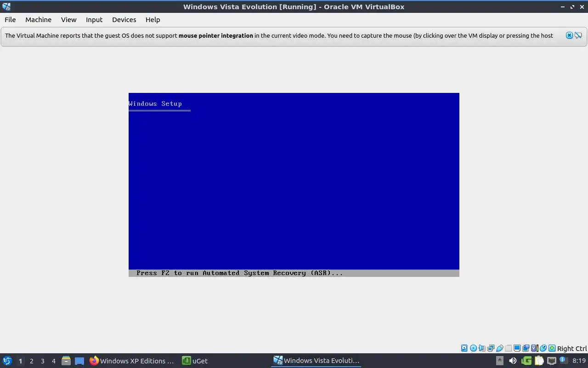The image size is (588, 368).
Task: Click the ASR status line in VM
Action: click(x=294, y=273)
